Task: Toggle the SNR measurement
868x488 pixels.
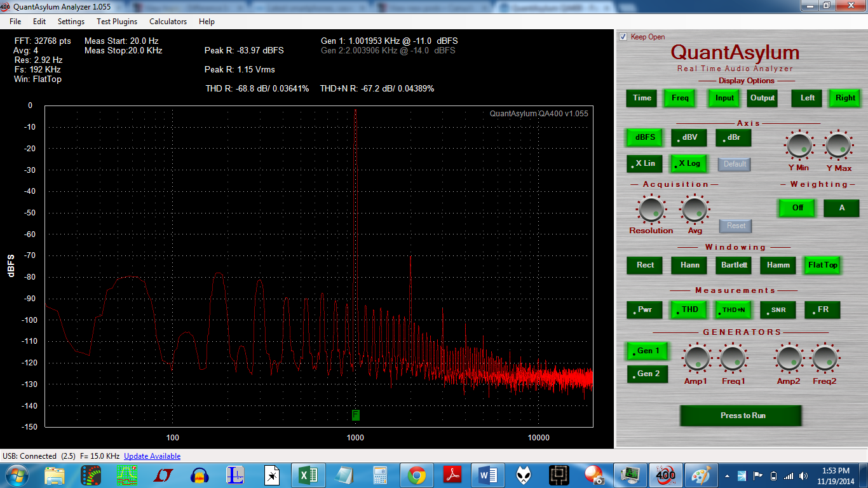Action: point(778,309)
